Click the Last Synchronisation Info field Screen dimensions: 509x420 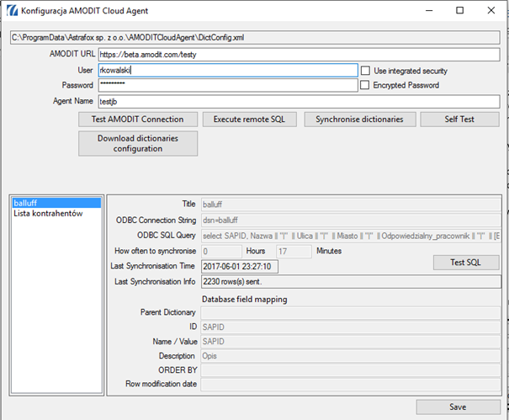(351, 282)
